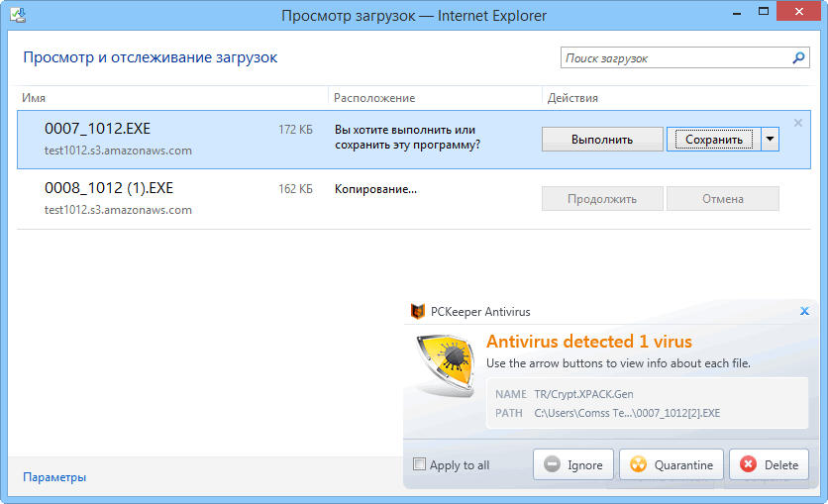Click source domain under 0007_1012.EXE
Image resolution: width=828 pixels, height=504 pixels.
coord(118,151)
